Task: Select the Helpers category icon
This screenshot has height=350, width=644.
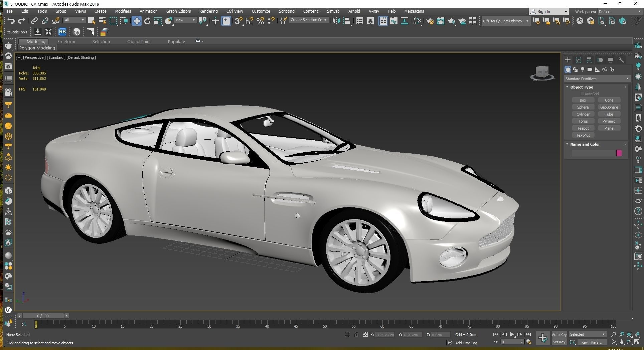Action: (597, 69)
